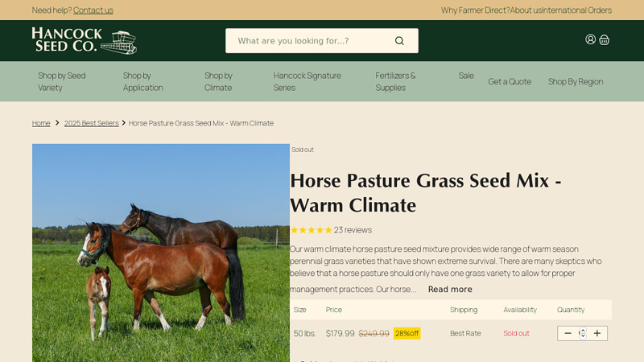Open Shop By Region menu
Image resolution: width=644 pixels, height=362 pixels.
tap(576, 81)
